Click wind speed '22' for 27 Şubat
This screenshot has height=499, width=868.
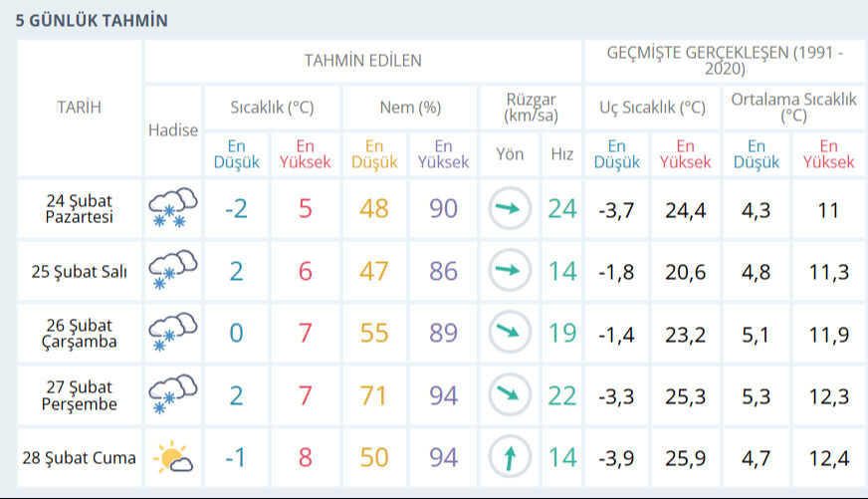tap(561, 395)
